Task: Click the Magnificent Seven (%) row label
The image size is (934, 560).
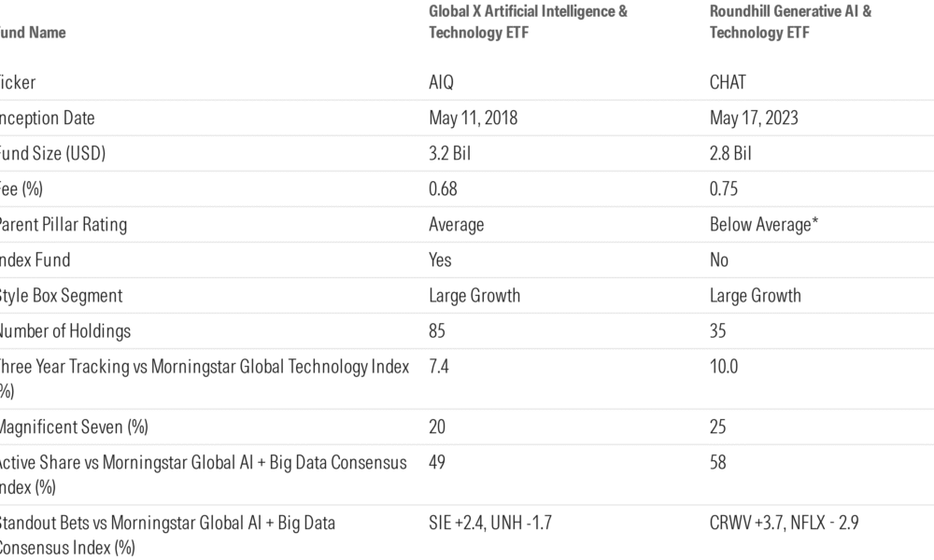Action: 73,427
